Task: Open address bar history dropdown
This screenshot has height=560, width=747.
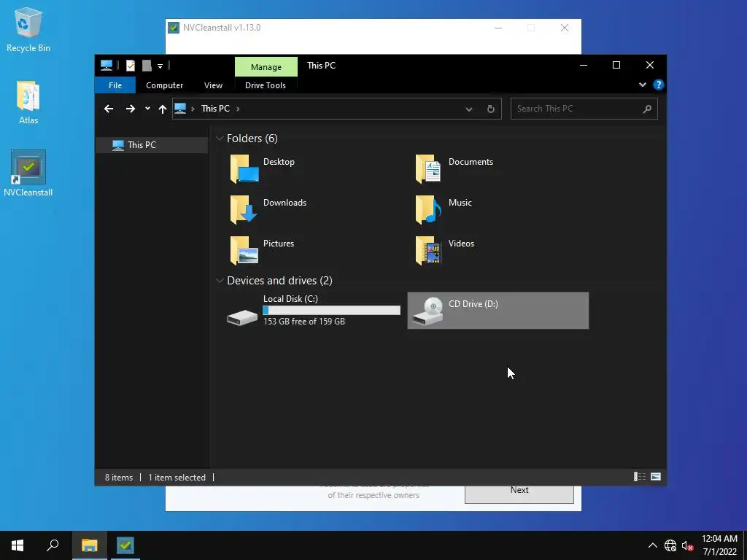Action: pyautogui.click(x=469, y=109)
